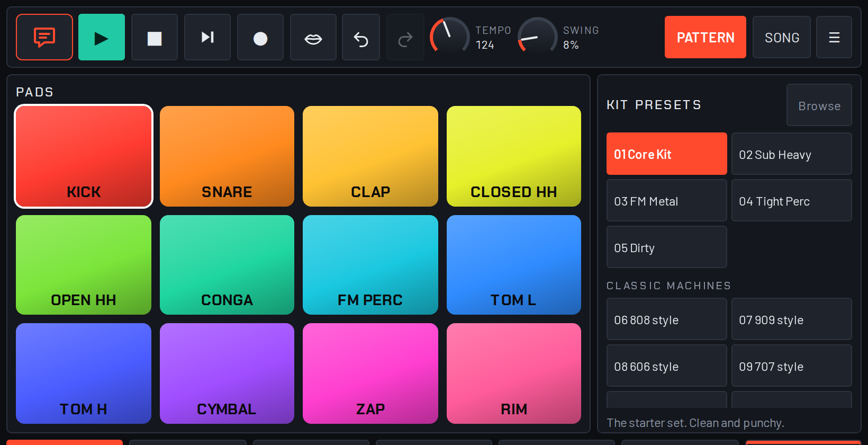Trigger the KICK pad
This screenshot has height=445, width=868.
[x=84, y=156]
